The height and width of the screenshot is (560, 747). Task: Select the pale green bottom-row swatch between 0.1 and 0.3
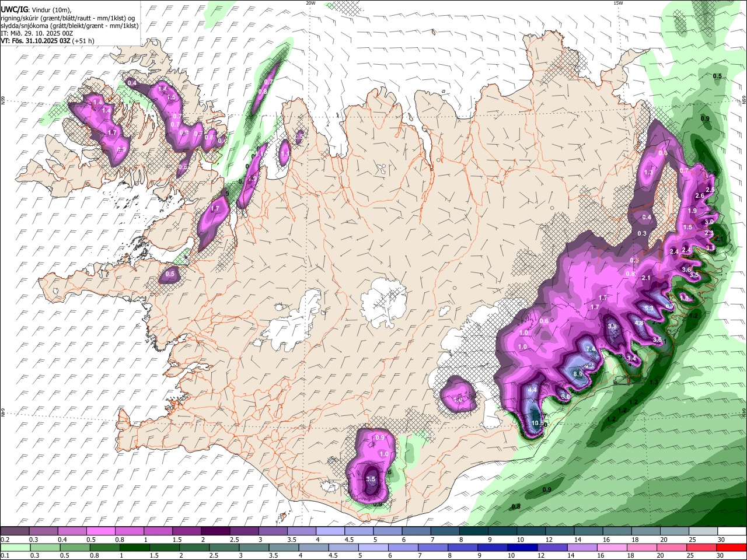pyautogui.click(x=16, y=548)
